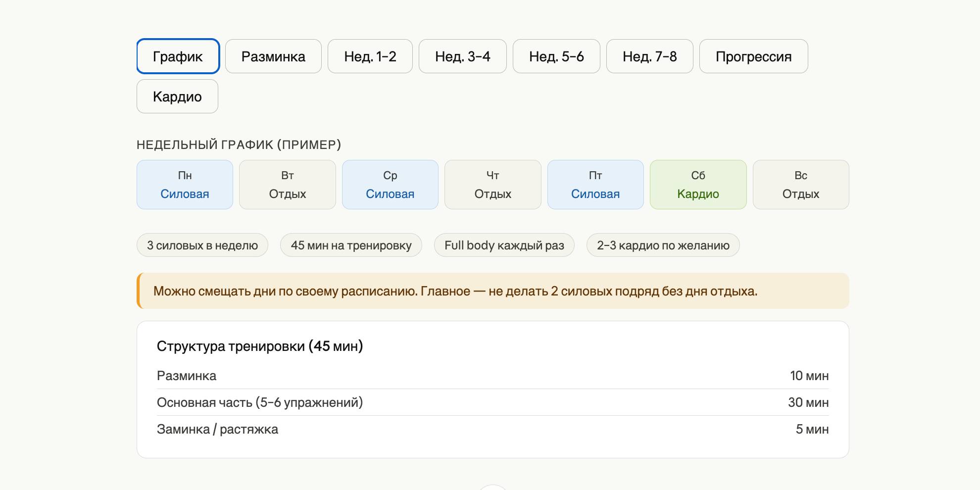Click the Пн Силовая day card
This screenshot has height=490, width=980.
[x=185, y=185]
